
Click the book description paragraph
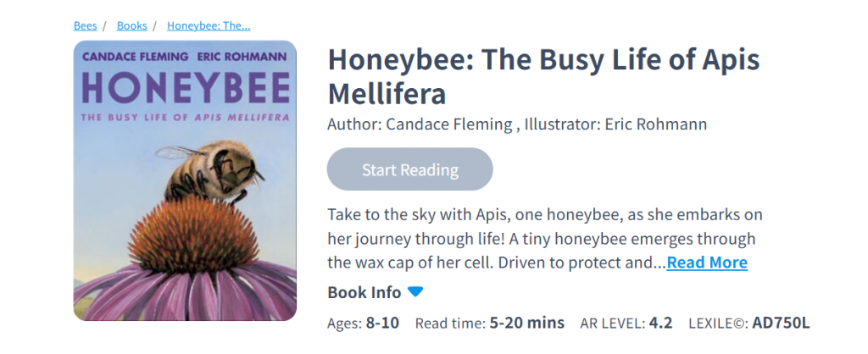(541, 238)
